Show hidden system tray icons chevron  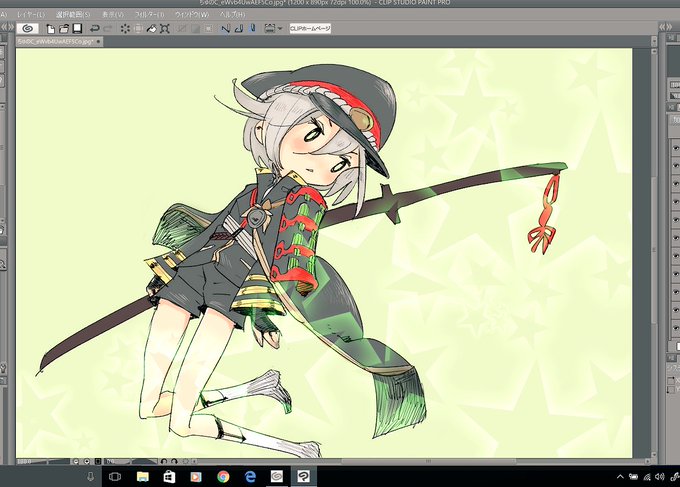coord(620,477)
